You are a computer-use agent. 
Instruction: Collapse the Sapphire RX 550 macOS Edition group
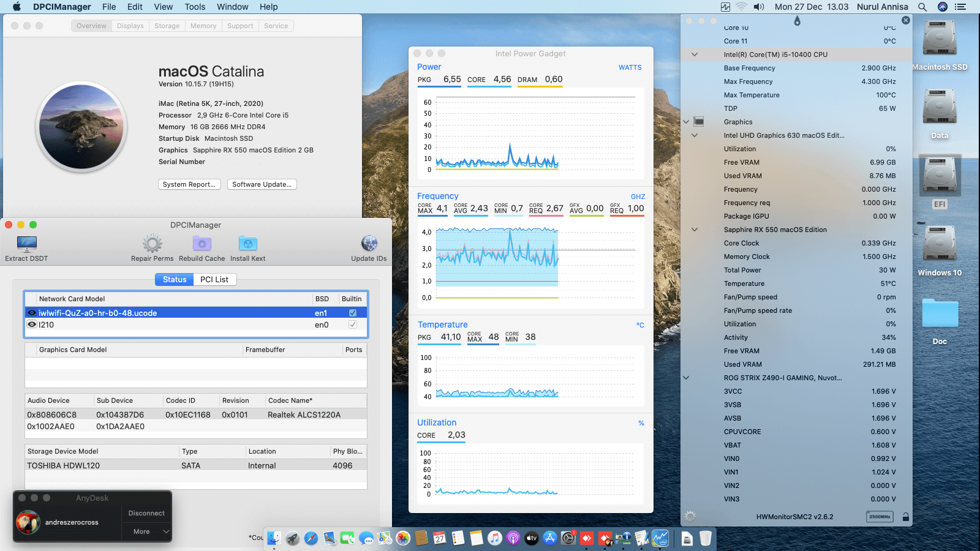(x=695, y=230)
